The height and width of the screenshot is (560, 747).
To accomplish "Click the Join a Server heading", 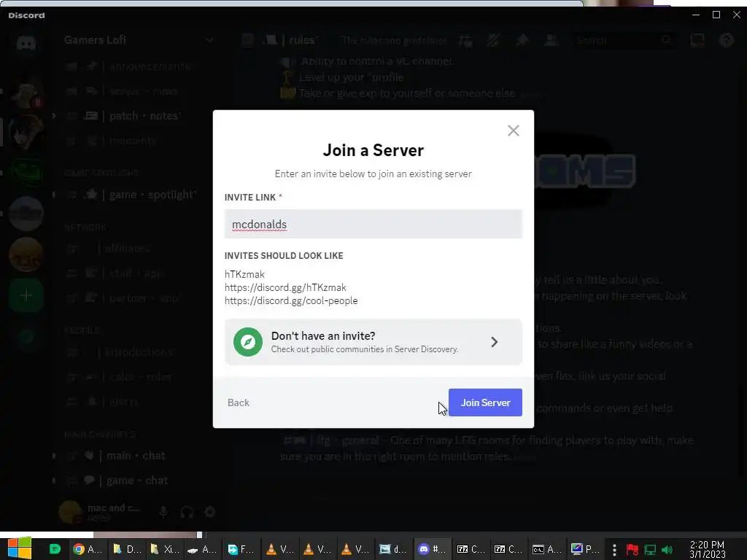I will pyautogui.click(x=373, y=150).
